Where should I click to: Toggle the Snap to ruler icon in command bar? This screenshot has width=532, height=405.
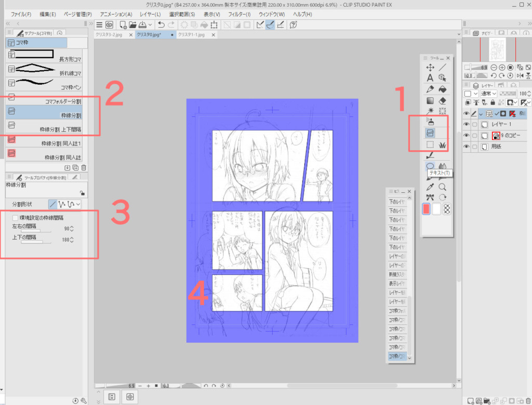click(260, 25)
